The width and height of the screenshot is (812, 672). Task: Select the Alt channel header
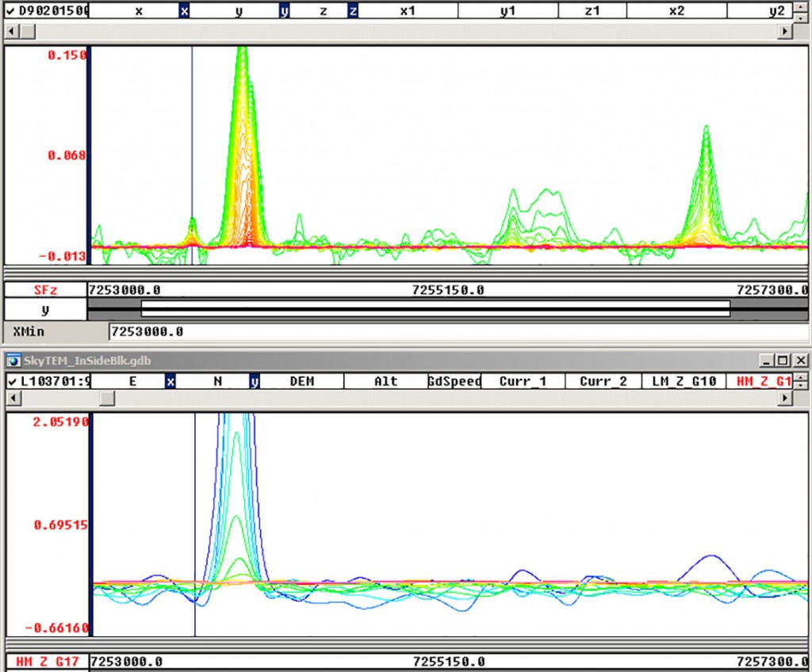pos(385,381)
